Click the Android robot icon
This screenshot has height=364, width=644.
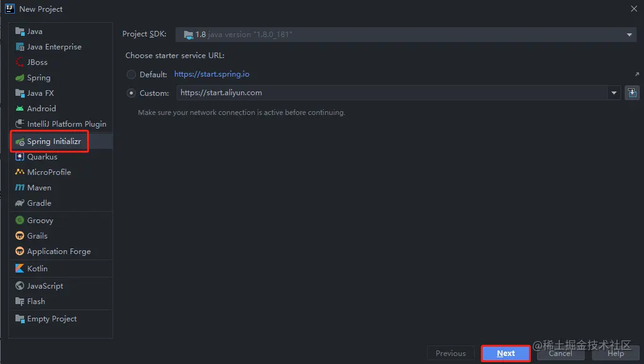[x=20, y=109]
